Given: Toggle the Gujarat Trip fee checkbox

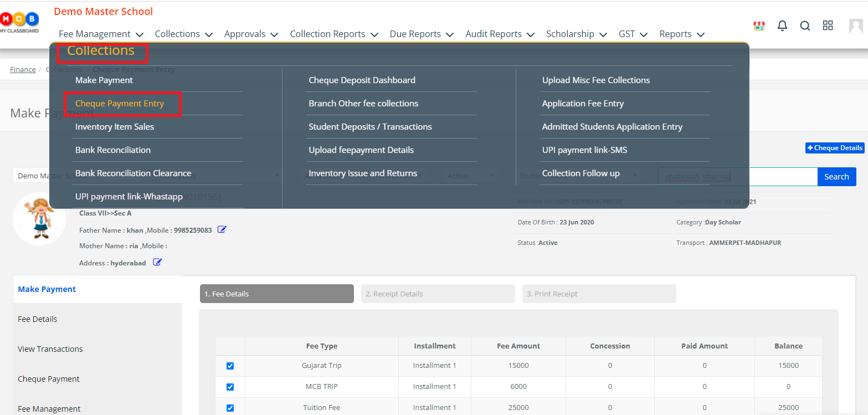Looking at the screenshot, I should click(x=230, y=366).
